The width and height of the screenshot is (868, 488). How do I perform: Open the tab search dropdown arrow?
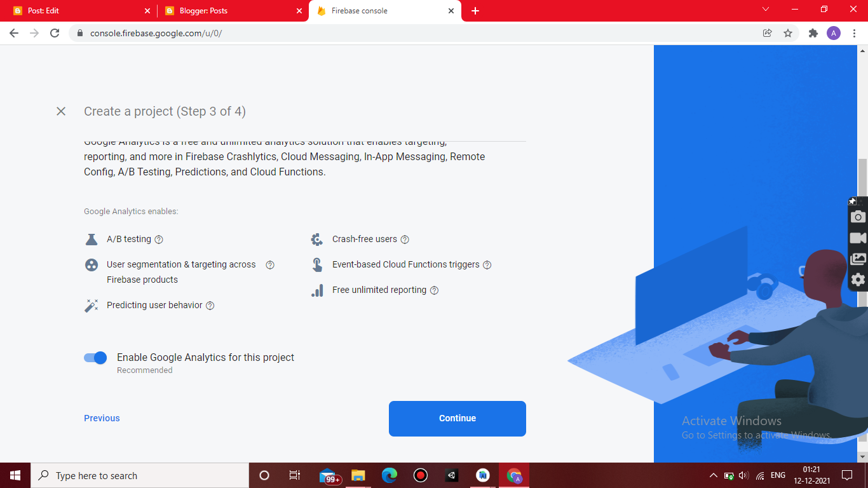pos(766,10)
